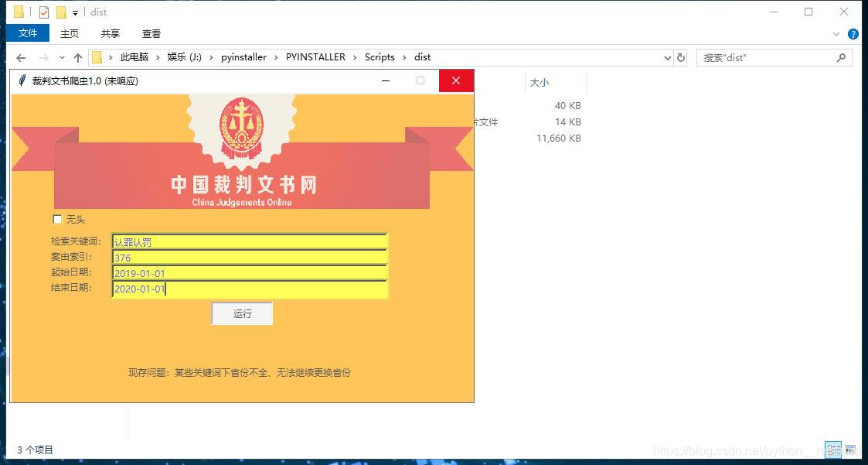
Task: Go back with the Explorer back arrow
Action: [21, 57]
